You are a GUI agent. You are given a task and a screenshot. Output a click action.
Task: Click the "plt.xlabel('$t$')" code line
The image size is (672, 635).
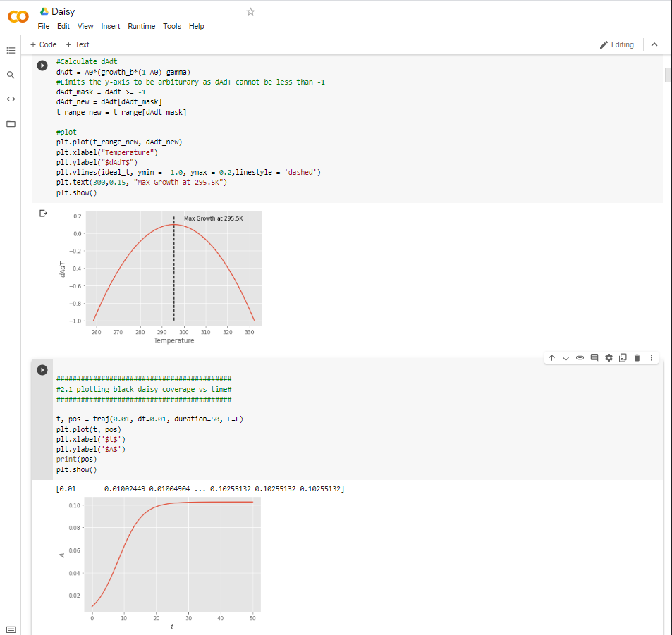click(91, 439)
